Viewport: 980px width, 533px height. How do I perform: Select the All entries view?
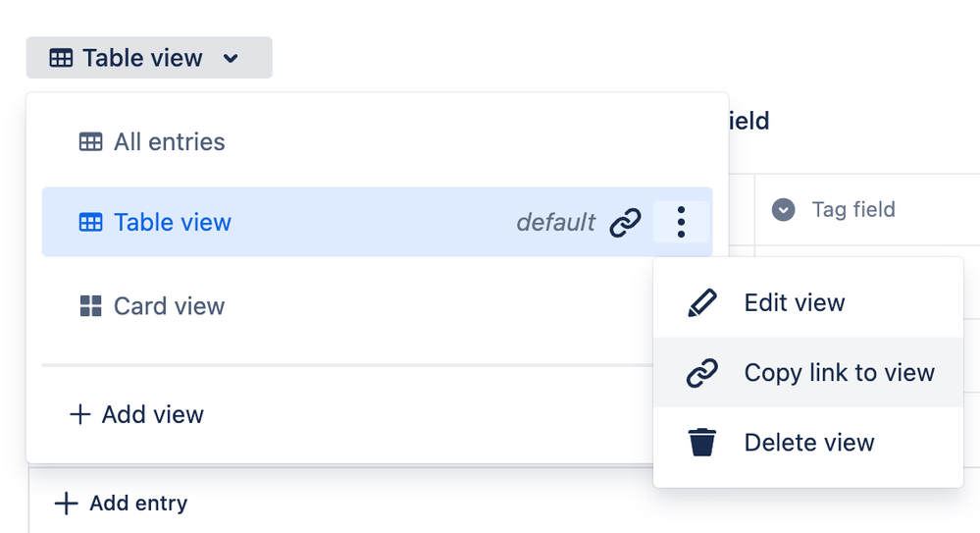[x=169, y=142]
